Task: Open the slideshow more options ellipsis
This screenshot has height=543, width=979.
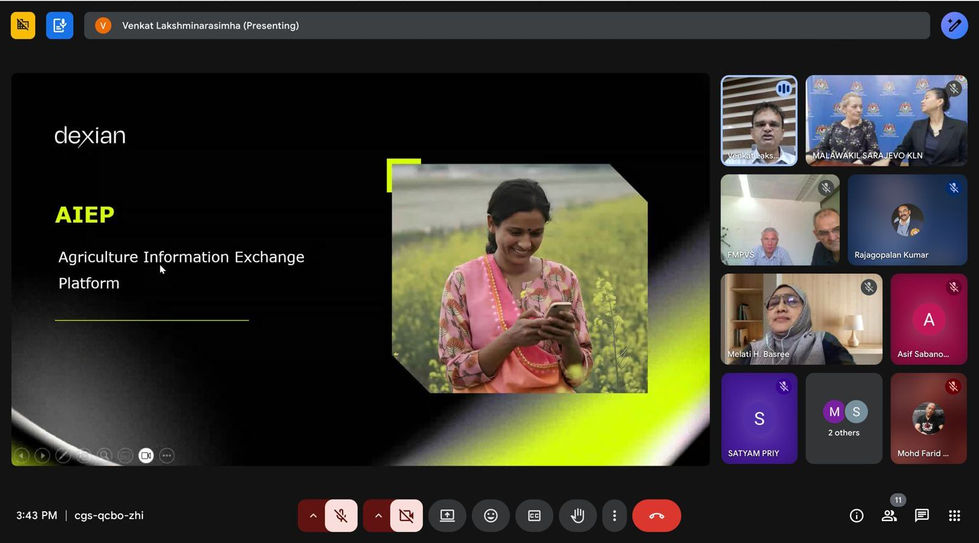Action: (x=167, y=456)
